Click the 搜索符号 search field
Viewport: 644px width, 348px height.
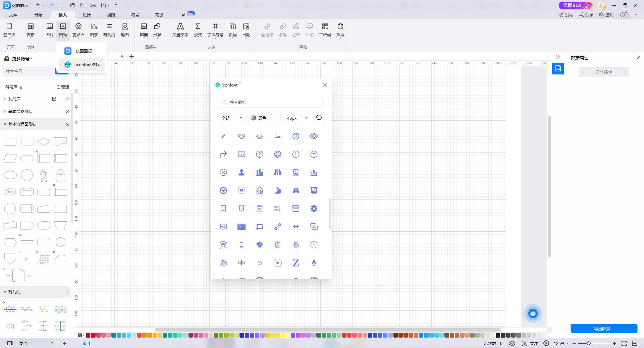tap(29, 71)
